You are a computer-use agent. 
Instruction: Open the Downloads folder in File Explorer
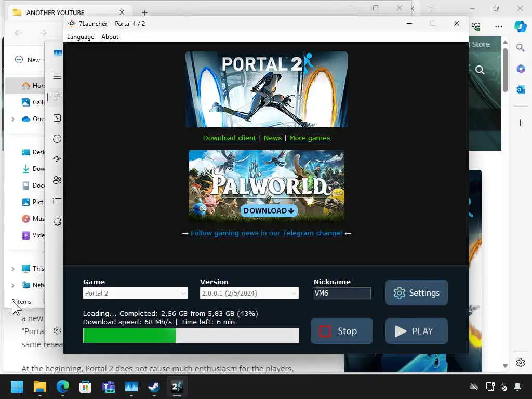click(33, 169)
